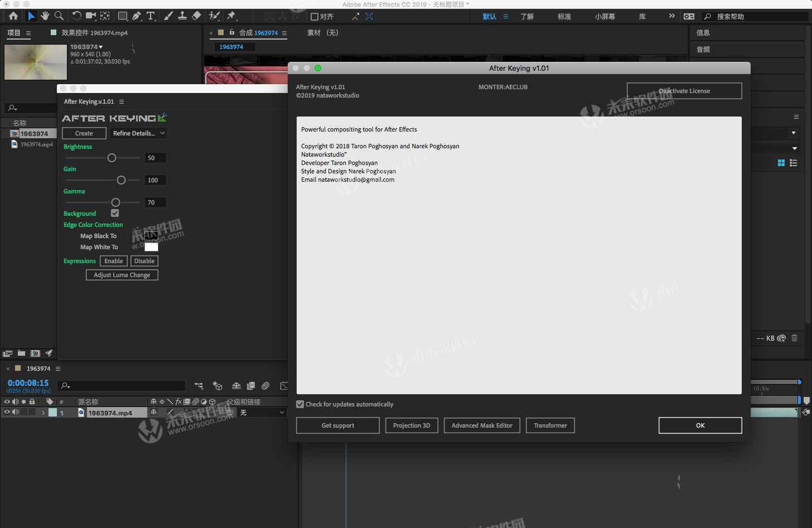Hide video of layer 1963974.mp4 using eye icon
This screenshot has height=528, width=812.
7,413
